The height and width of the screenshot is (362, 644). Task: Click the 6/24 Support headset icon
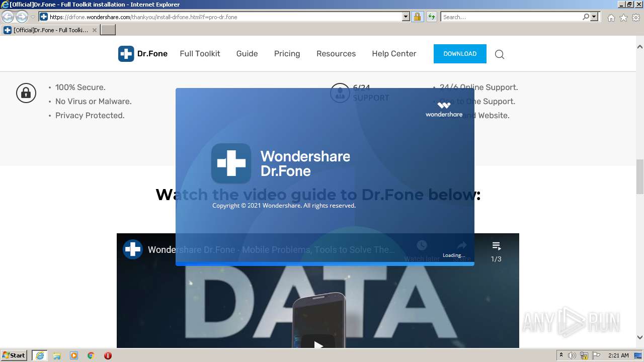[x=340, y=93]
